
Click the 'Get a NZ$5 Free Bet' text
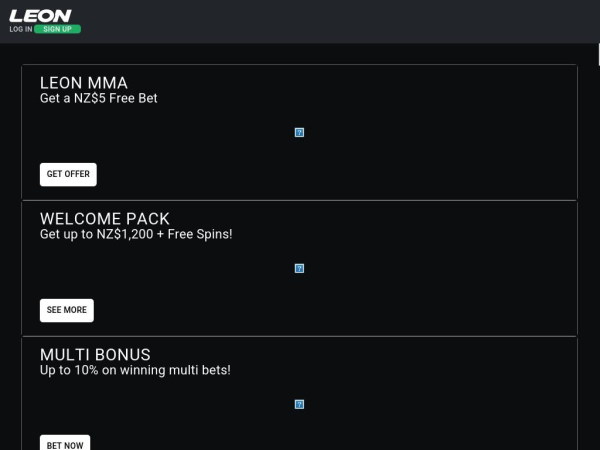(x=99, y=99)
